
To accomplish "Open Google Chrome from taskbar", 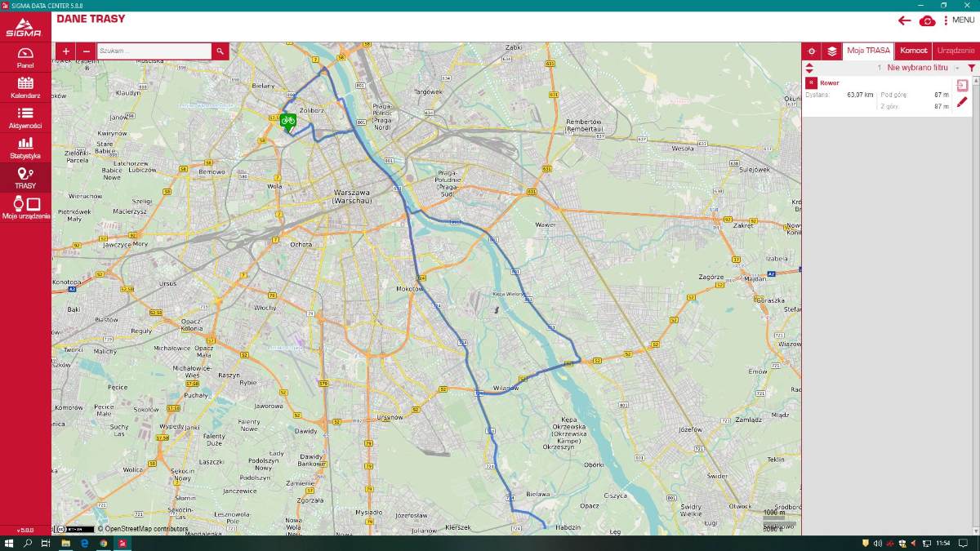I will pyautogui.click(x=103, y=543).
